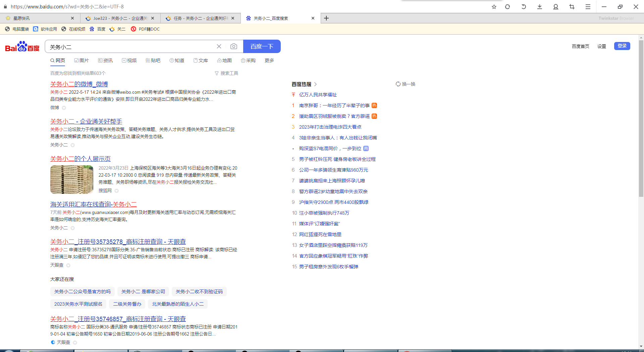The height and width of the screenshot is (352, 644).
Task: Open the 百度 bookmark
Action: click(98, 29)
